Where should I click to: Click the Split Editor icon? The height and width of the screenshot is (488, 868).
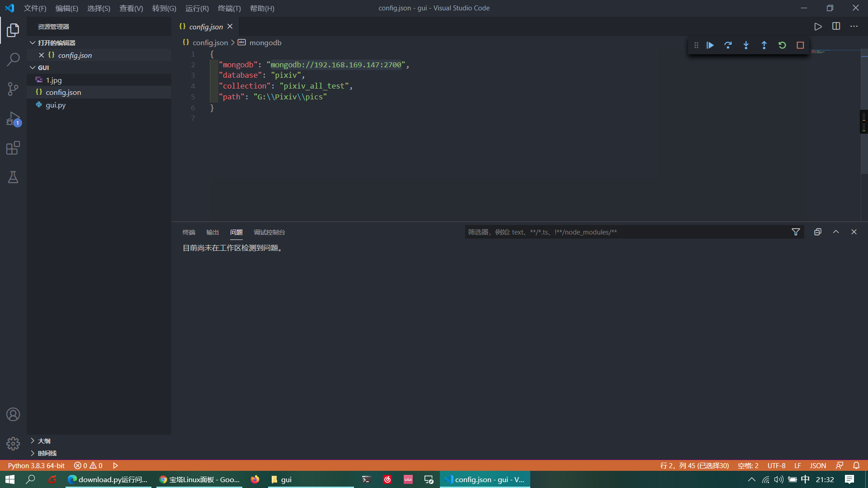coord(836,26)
